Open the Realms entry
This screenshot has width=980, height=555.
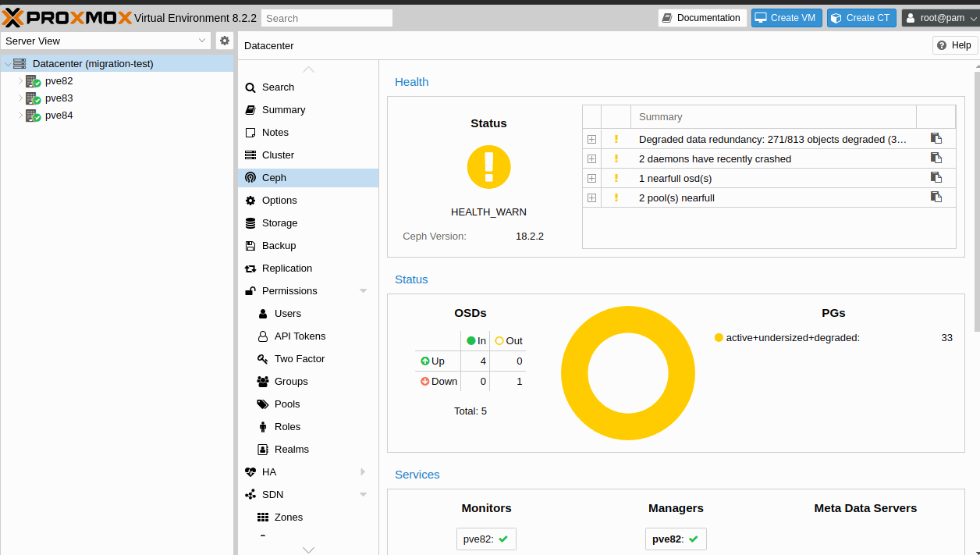click(308, 450)
